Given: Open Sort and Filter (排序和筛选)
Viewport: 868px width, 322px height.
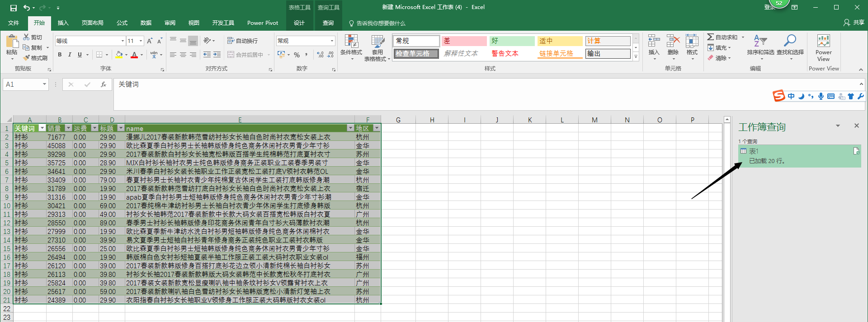Looking at the screenshot, I should pyautogui.click(x=760, y=42).
